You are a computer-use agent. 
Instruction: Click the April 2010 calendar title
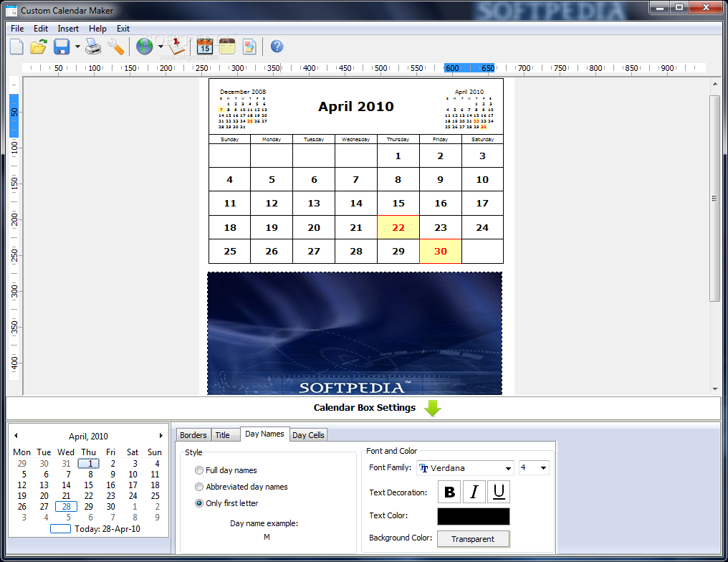pyautogui.click(x=355, y=106)
